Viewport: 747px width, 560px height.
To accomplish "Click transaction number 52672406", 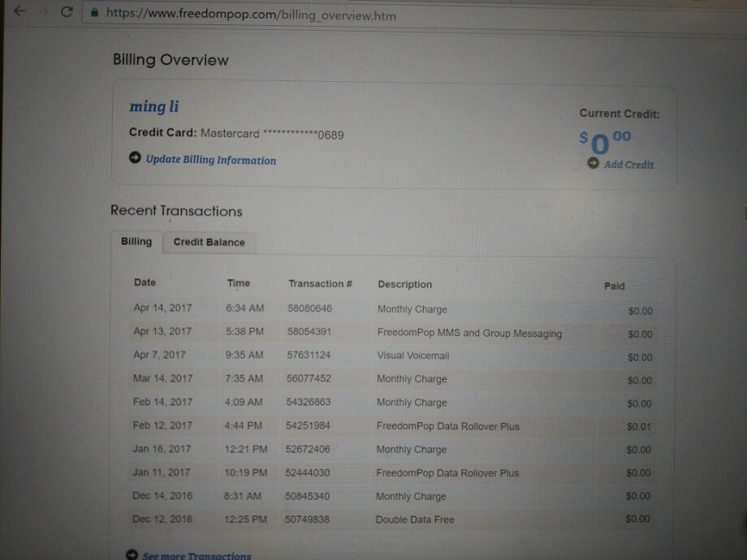I will coord(308,449).
